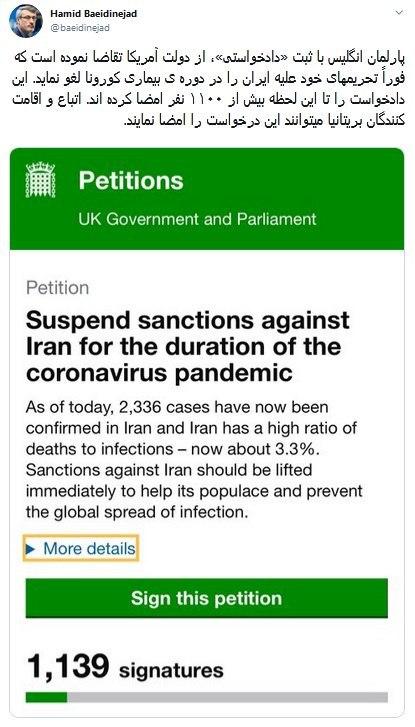Open Hamid Baeidinejad's profile avatar

[x=26, y=21]
